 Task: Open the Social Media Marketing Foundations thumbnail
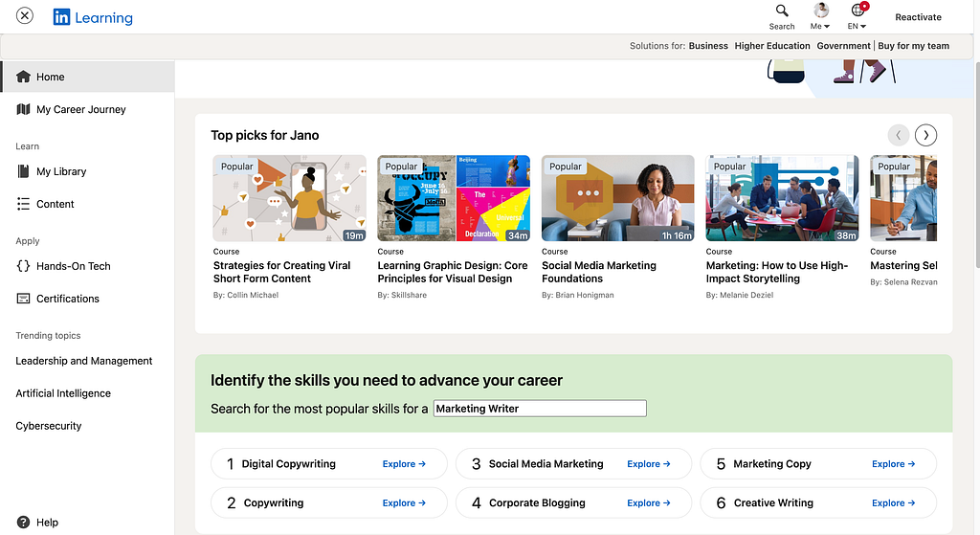[x=617, y=198]
